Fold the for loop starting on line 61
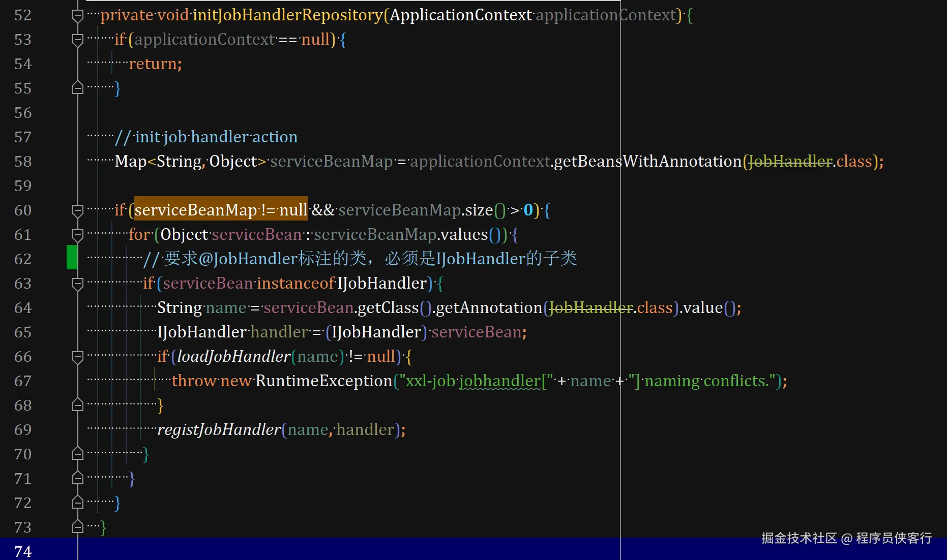This screenshot has height=560, width=947. pos(78,235)
